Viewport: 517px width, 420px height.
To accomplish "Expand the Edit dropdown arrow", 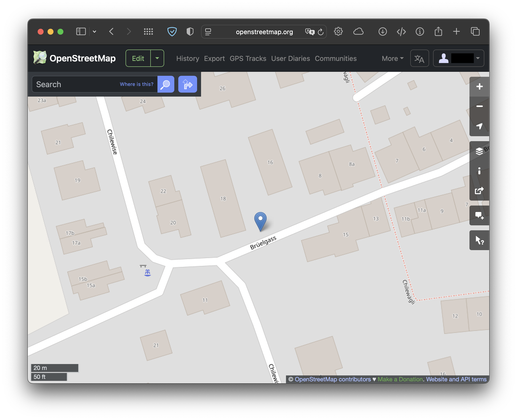I will 157,58.
